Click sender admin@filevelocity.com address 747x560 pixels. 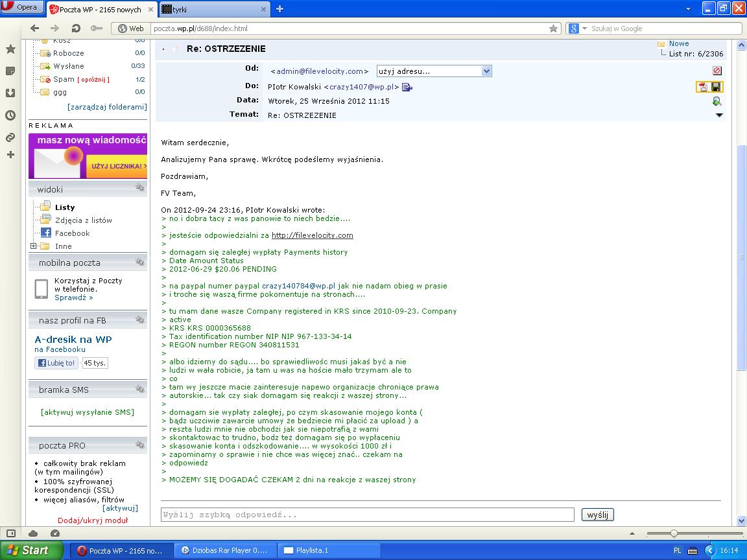(319, 71)
